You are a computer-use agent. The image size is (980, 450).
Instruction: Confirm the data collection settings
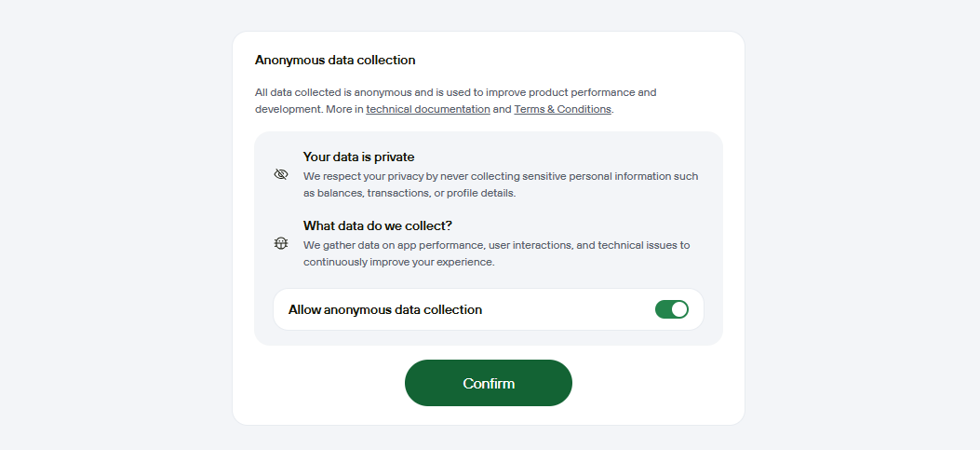[x=488, y=383]
